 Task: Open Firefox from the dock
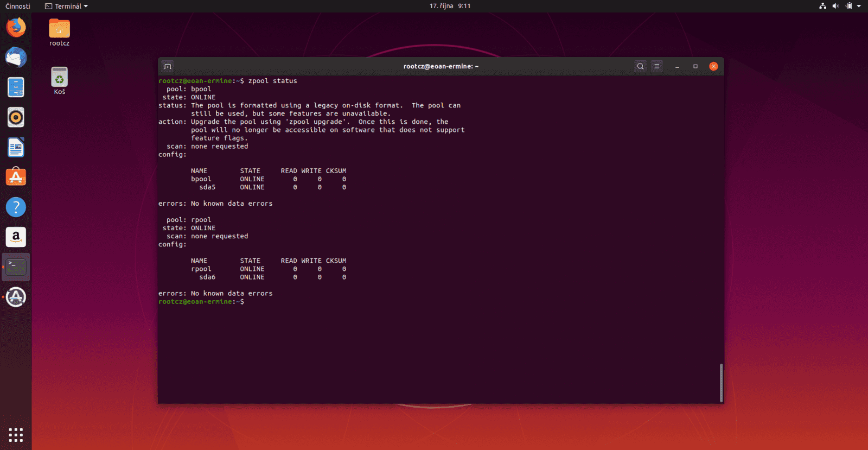click(x=16, y=27)
